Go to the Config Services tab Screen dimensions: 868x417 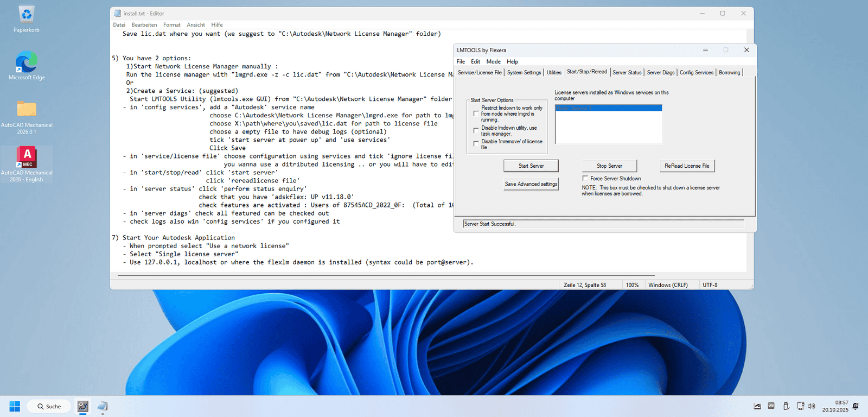coord(696,72)
